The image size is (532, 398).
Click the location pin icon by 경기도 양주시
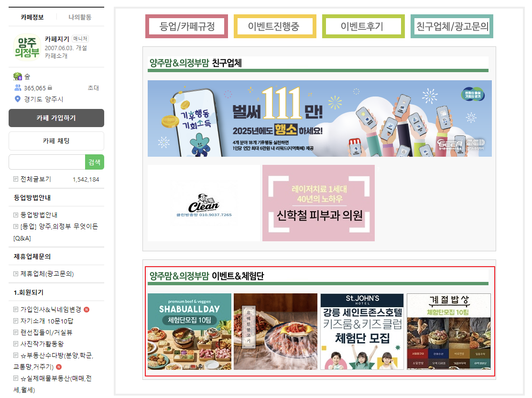tap(18, 99)
